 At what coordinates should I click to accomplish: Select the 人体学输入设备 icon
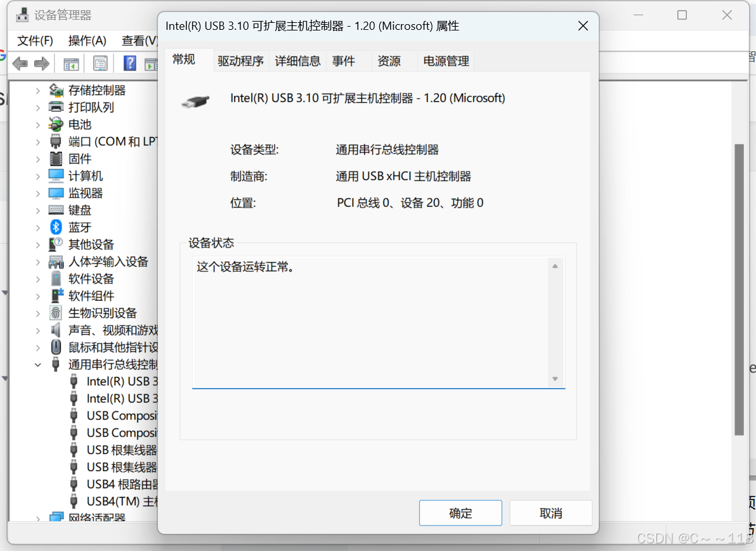56,262
